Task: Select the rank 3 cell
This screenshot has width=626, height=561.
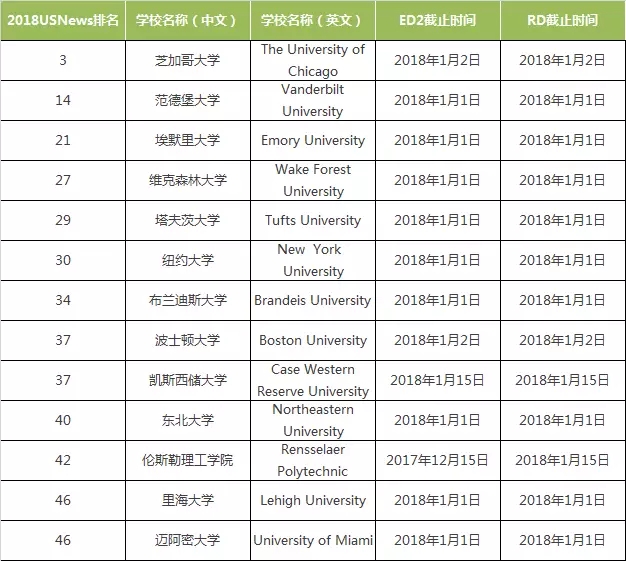Action: point(63,60)
